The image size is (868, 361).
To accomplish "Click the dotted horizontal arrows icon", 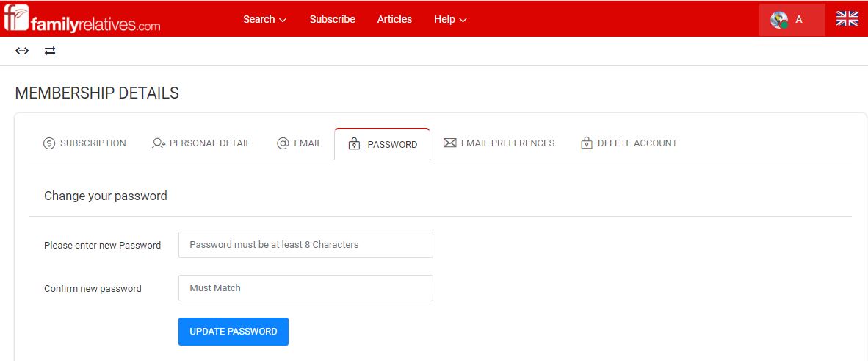I will coord(21,51).
